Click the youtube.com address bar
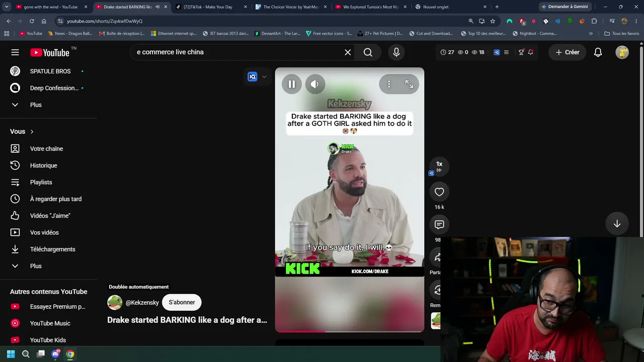This screenshot has width=644, height=362. point(262,21)
